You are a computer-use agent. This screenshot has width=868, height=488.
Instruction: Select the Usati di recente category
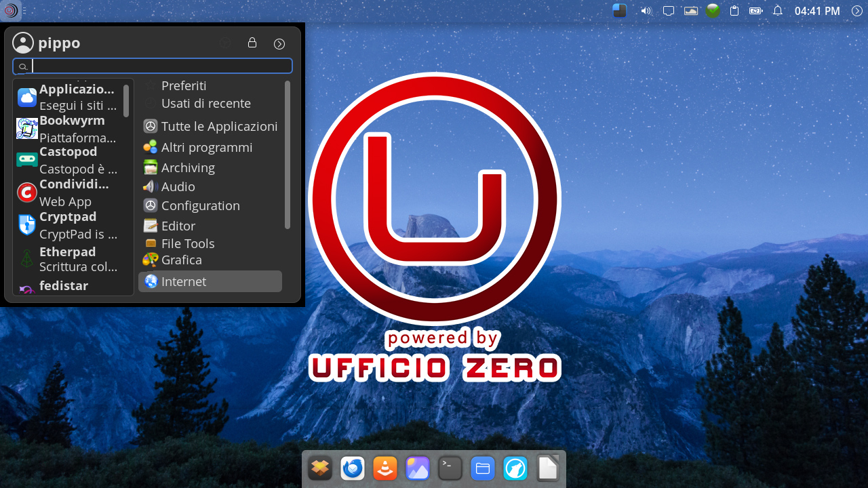pyautogui.click(x=210, y=104)
